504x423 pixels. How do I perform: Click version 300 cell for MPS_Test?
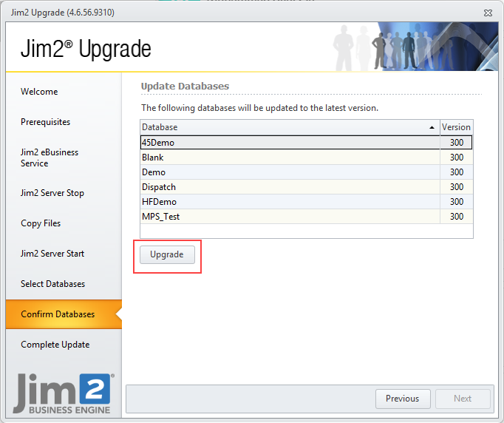click(457, 217)
